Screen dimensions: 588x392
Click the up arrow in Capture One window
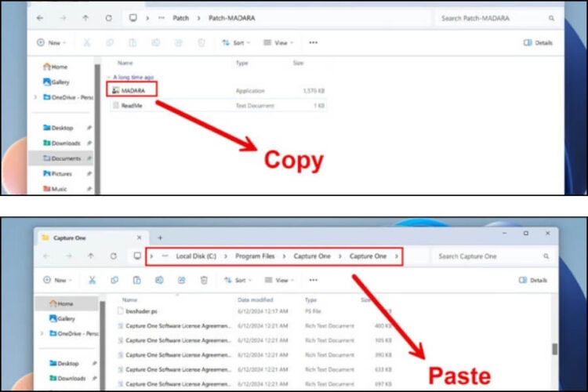[91, 256]
